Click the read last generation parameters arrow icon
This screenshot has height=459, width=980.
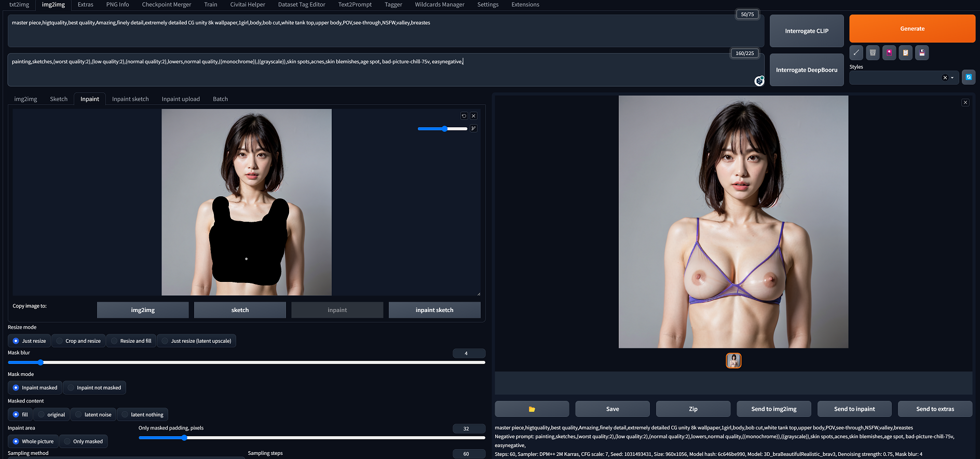click(x=856, y=52)
